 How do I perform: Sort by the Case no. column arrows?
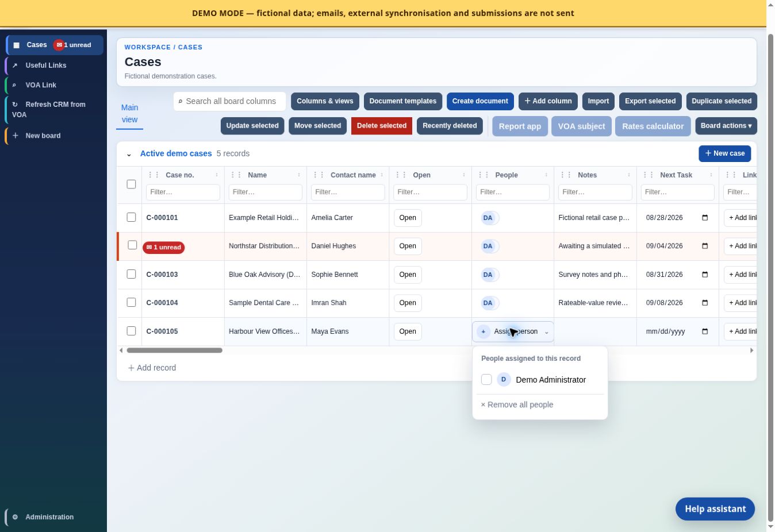coord(217,175)
